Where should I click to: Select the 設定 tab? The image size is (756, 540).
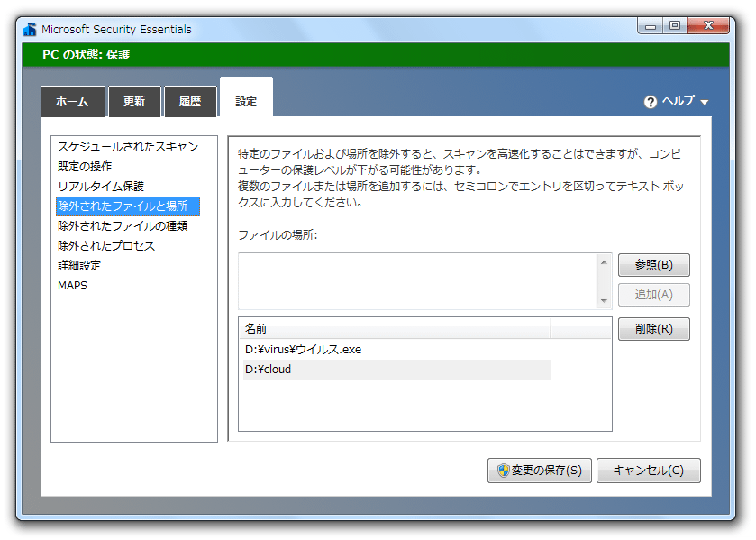point(246,97)
